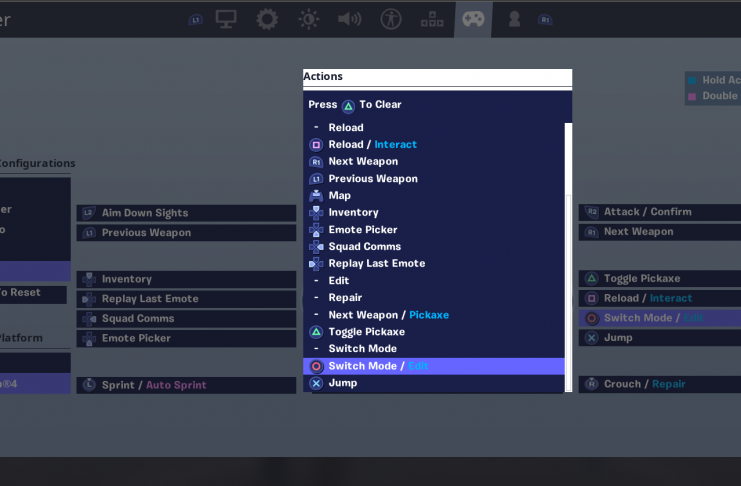Select the Controller settings tab
This screenshot has height=486, width=741.
(473, 19)
